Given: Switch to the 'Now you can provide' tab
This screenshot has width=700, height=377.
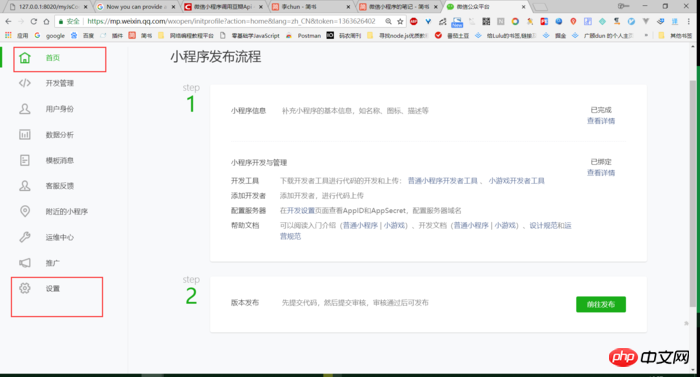Looking at the screenshot, I should click(x=136, y=7).
